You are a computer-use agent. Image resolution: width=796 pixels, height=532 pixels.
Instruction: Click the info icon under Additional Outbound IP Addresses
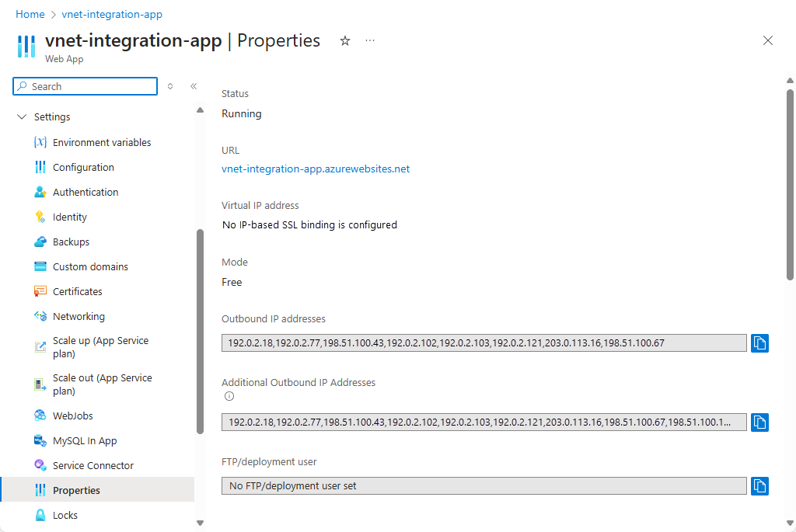[x=229, y=396]
